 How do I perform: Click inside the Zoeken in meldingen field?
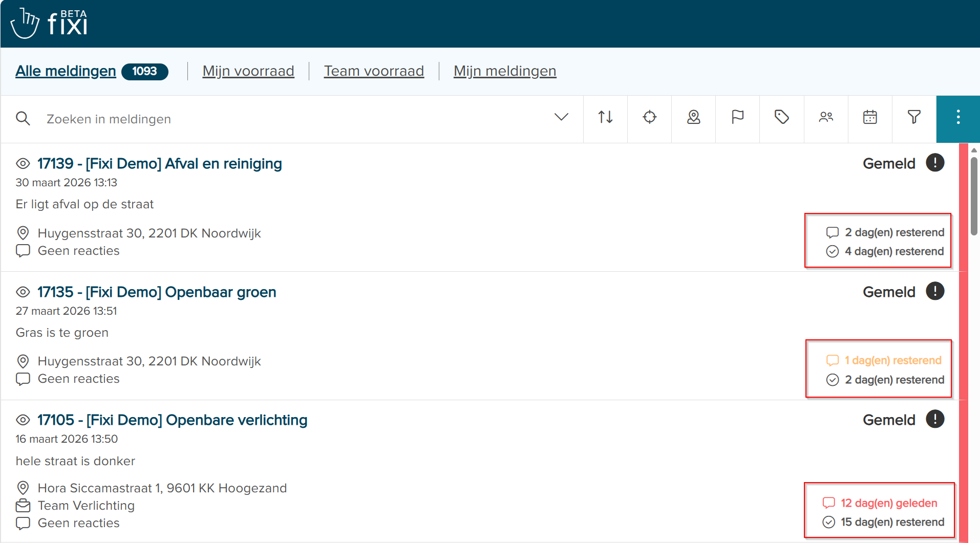[x=205, y=119]
